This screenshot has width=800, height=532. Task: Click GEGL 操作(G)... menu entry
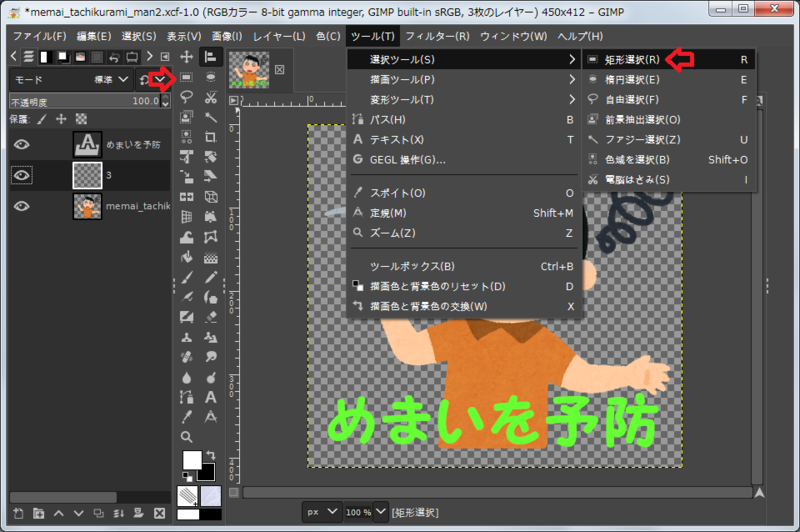[463, 160]
